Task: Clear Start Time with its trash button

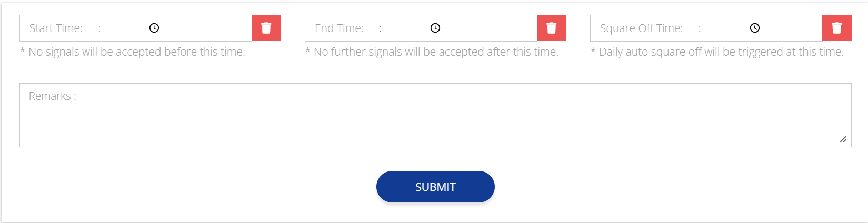Action: 266,28
